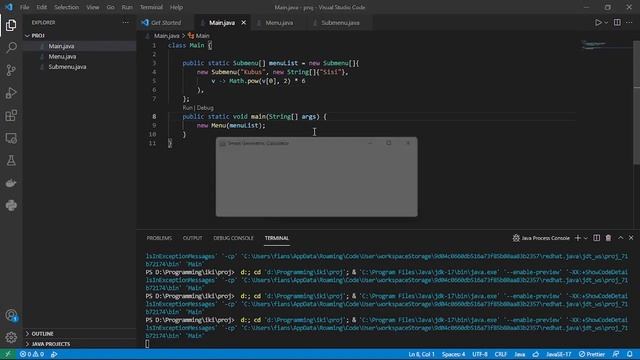The width and height of the screenshot is (640, 360).
Task: Close the Main.java tab
Action: pos(244,23)
